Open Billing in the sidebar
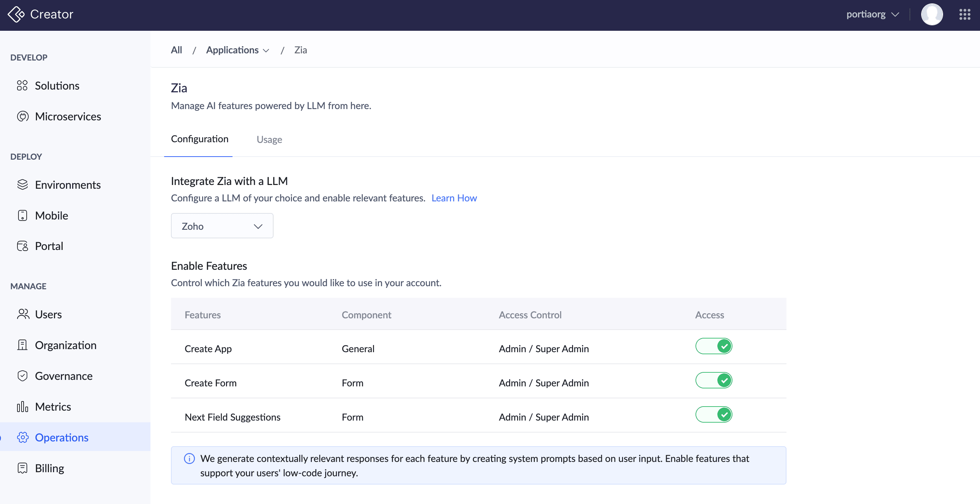980x504 pixels. 50,468
